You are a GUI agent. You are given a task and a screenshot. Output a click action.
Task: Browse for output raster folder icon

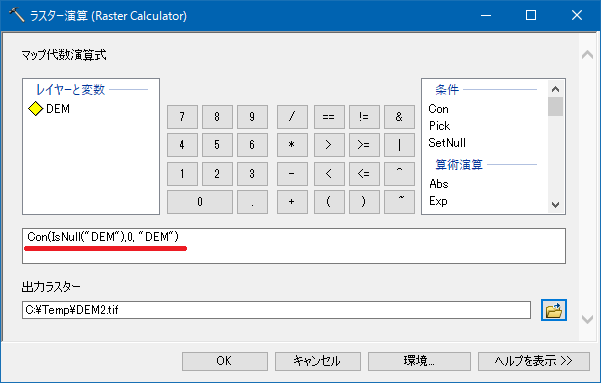coord(553,310)
